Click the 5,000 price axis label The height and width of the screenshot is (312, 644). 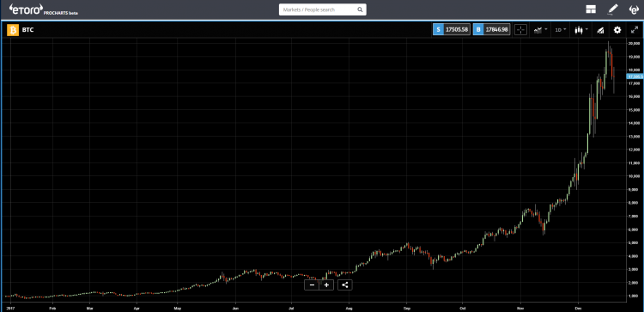tap(635, 242)
